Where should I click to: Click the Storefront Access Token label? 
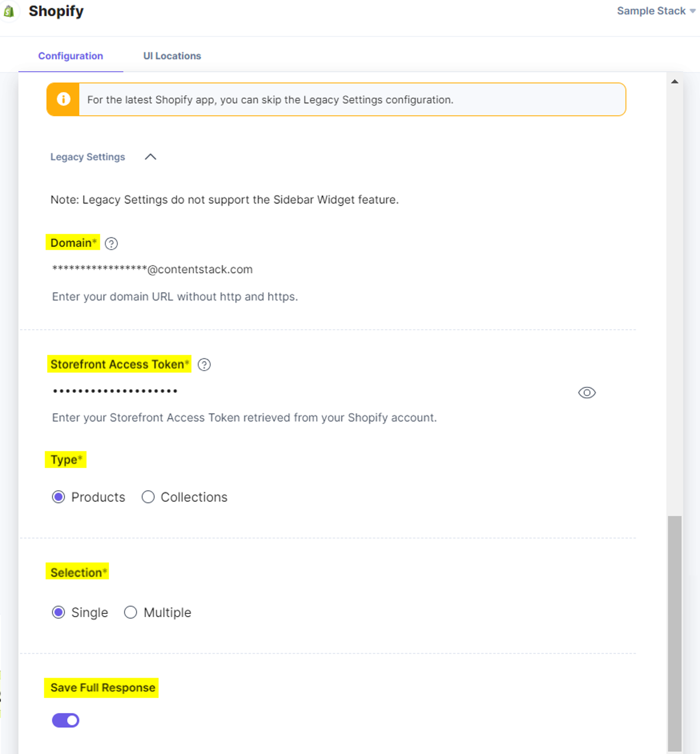point(119,364)
